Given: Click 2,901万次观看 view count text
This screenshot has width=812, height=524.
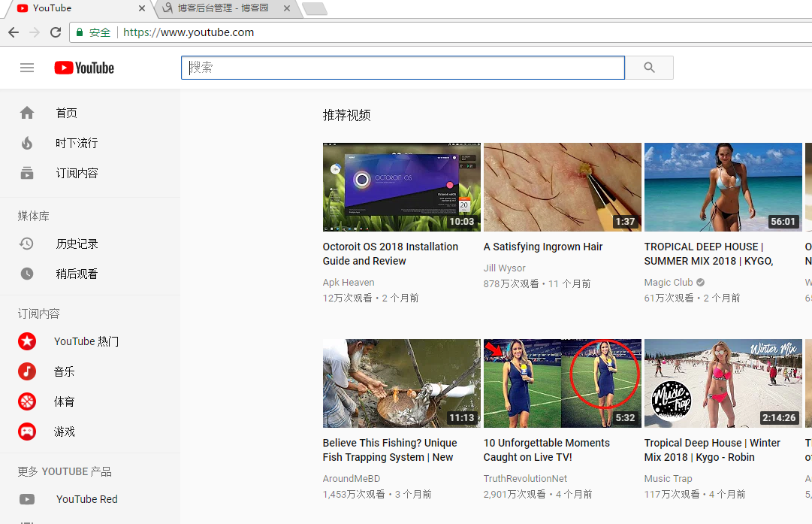Looking at the screenshot, I should 515,494.
